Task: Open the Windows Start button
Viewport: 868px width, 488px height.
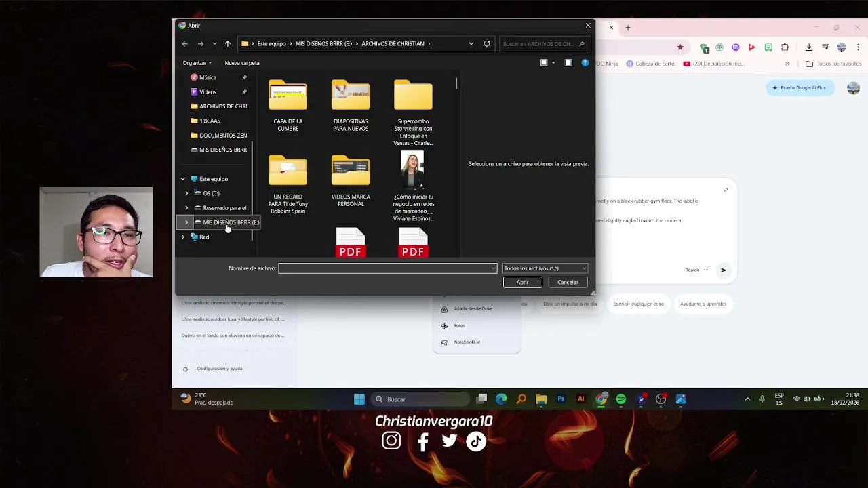Action: point(359,399)
